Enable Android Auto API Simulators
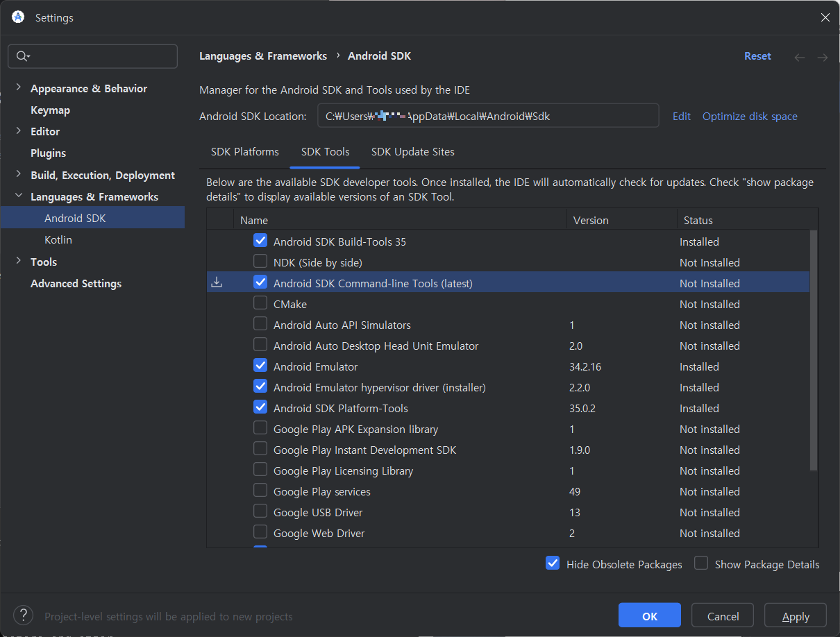The image size is (840, 637). [x=260, y=324]
